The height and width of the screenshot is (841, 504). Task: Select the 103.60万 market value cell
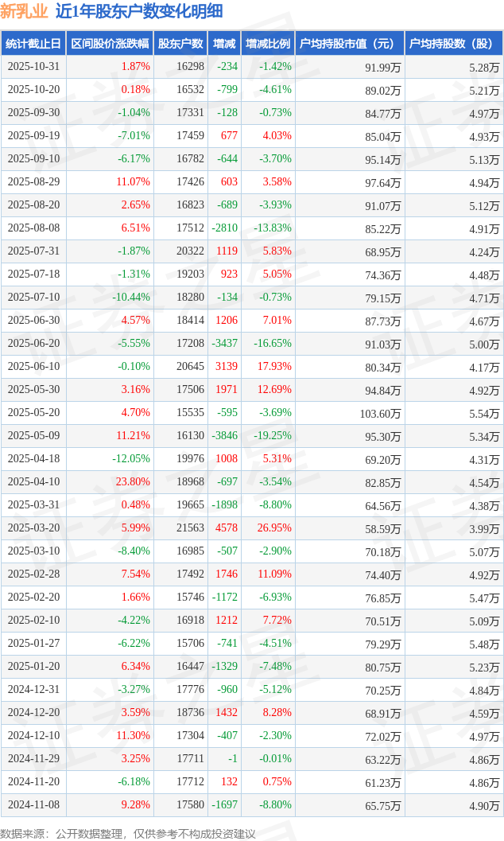coord(380,413)
